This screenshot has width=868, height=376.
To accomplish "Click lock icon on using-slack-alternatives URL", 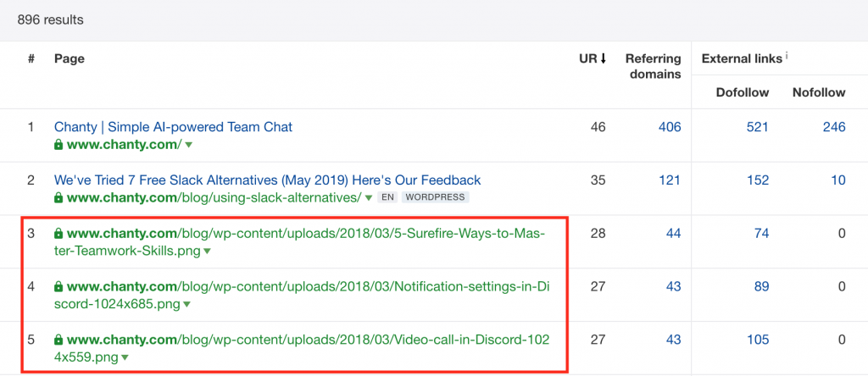I will (58, 197).
